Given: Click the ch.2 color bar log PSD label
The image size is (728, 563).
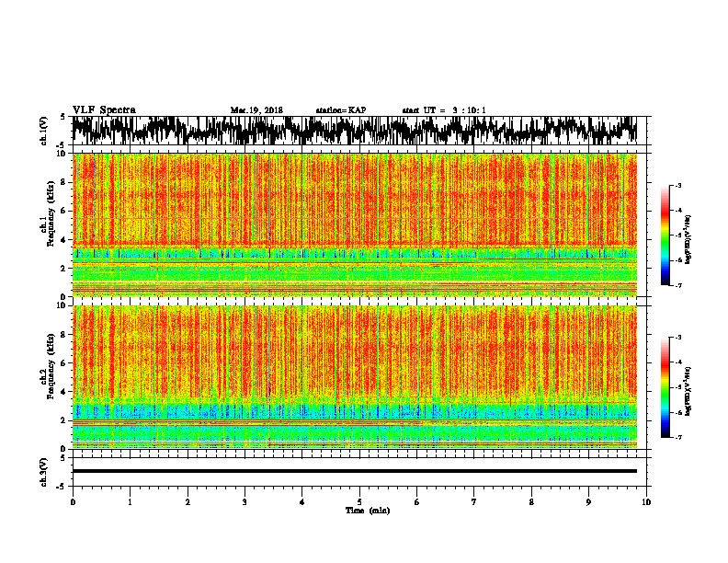Looking at the screenshot, I should tap(688, 391).
